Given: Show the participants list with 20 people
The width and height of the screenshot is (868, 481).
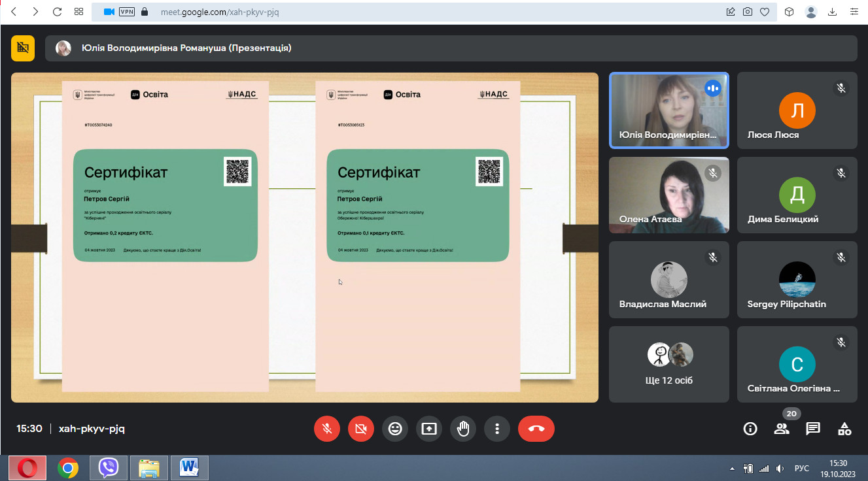Looking at the screenshot, I should pos(782,429).
